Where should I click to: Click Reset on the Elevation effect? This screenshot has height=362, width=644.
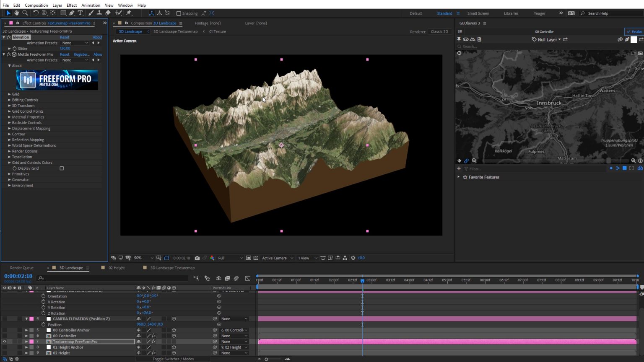click(x=64, y=37)
